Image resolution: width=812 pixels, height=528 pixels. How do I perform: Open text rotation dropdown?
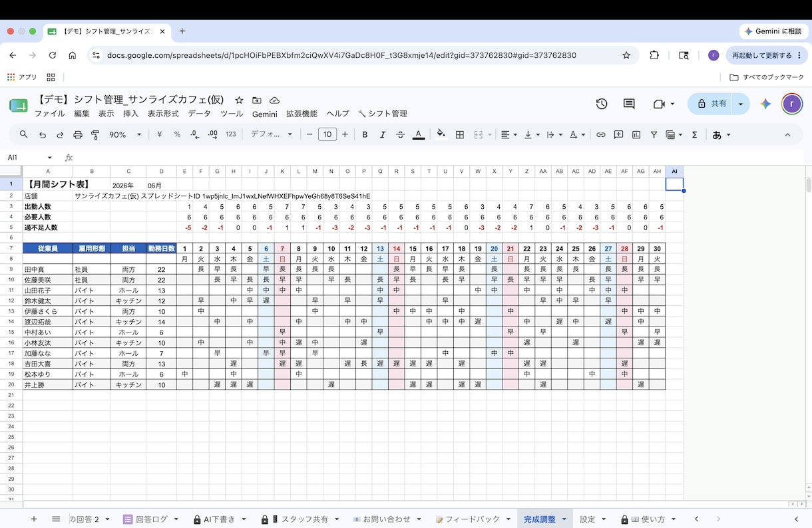click(x=578, y=134)
